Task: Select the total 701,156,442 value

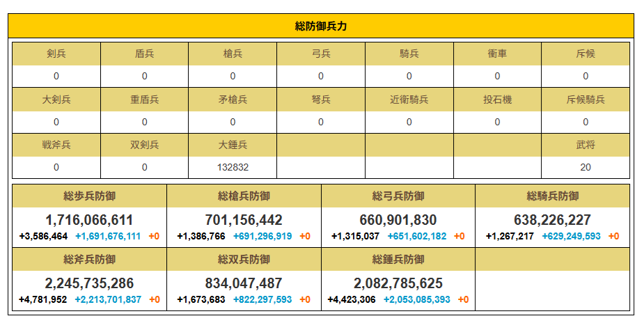Action: [x=244, y=221]
